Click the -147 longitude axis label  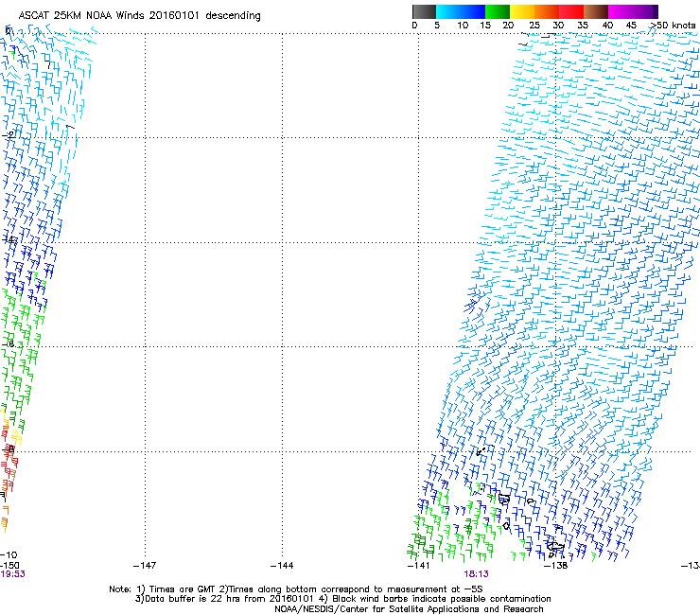coord(145,566)
